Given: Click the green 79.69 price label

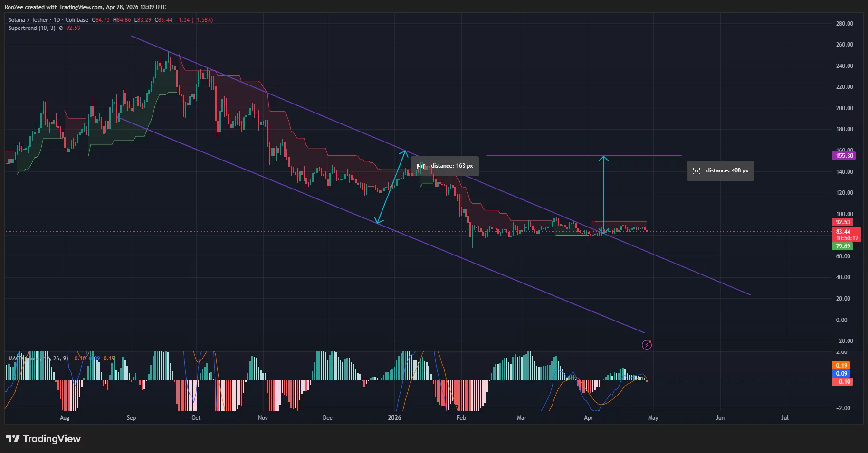Looking at the screenshot, I should click(x=843, y=246).
